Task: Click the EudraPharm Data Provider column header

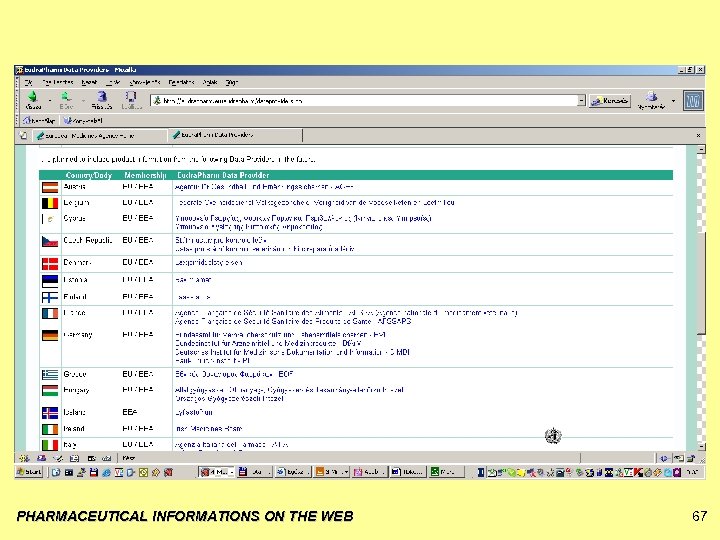Action: (x=223, y=175)
